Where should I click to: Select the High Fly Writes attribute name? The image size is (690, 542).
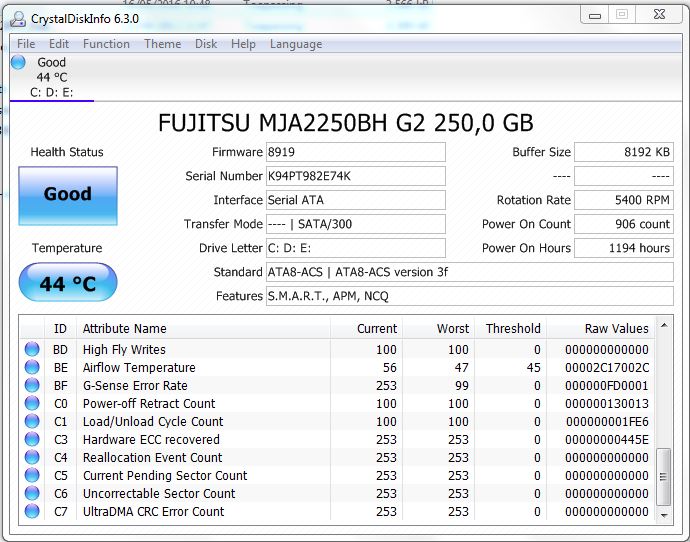[x=124, y=349]
